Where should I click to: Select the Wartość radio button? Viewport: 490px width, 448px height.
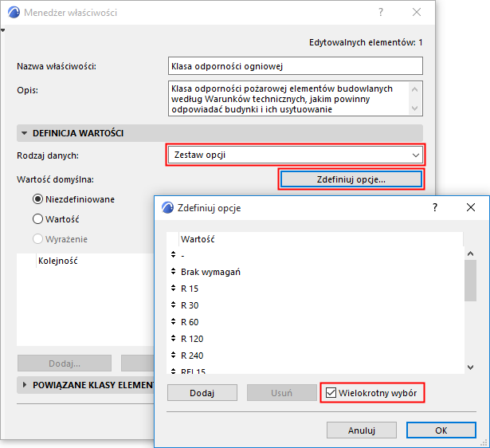point(37,219)
